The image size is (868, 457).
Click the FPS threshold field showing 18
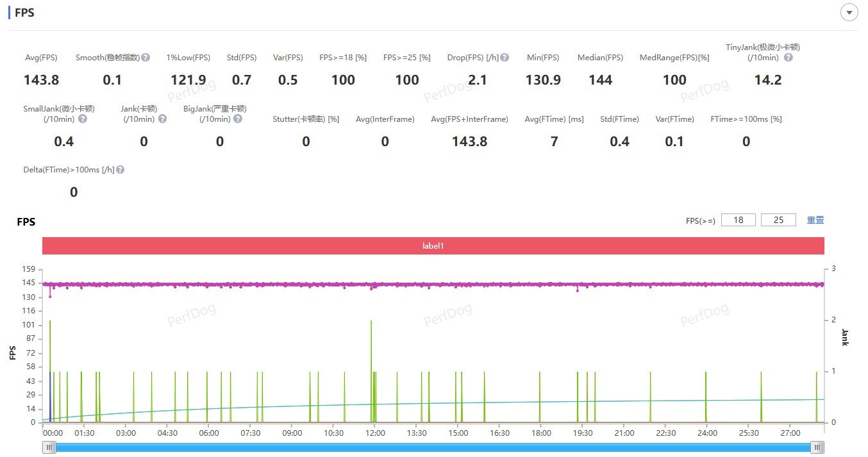click(x=739, y=220)
